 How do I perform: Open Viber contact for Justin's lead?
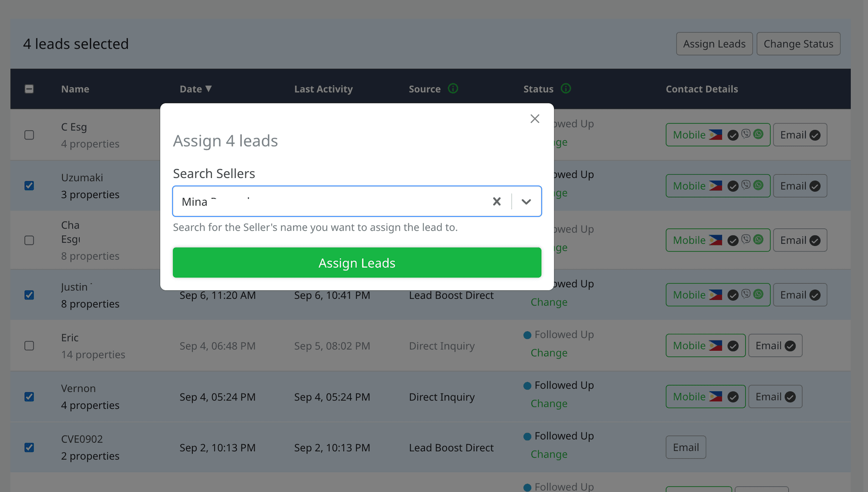[x=746, y=294]
